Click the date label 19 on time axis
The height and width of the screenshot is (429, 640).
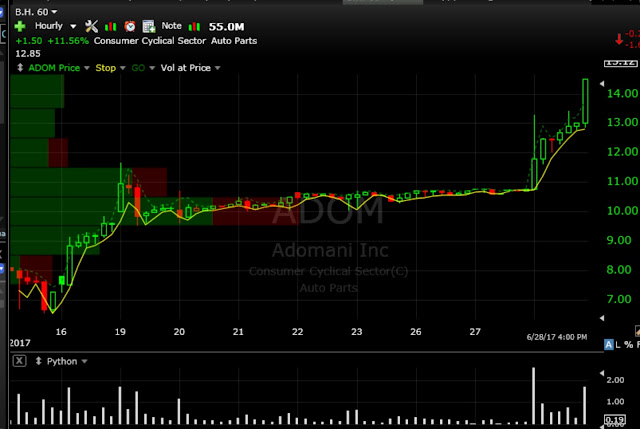120,332
